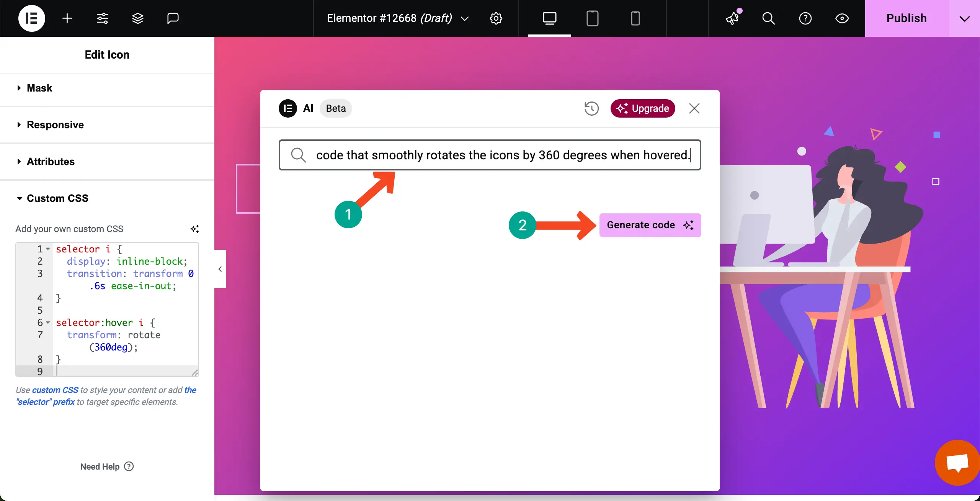Viewport: 980px width, 501px height.
Task: Open the Finder search tool
Action: [x=769, y=18]
